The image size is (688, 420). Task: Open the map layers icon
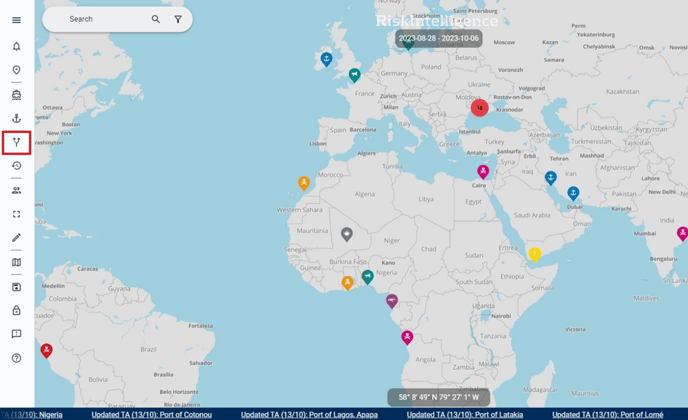(16, 262)
